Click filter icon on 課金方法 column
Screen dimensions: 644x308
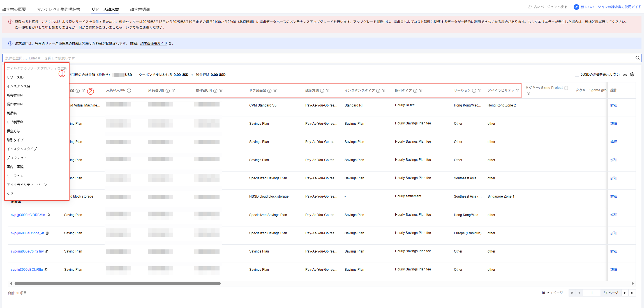click(328, 91)
